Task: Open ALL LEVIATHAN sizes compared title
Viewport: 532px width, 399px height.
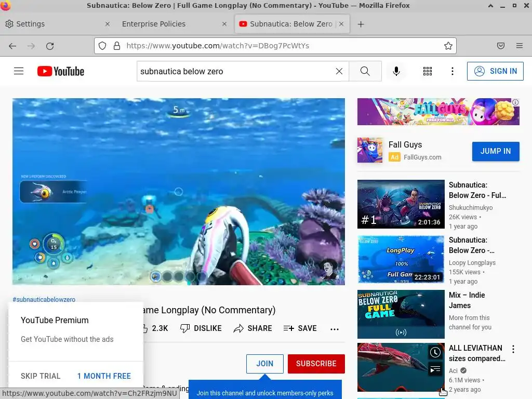Action: (477, 353)
